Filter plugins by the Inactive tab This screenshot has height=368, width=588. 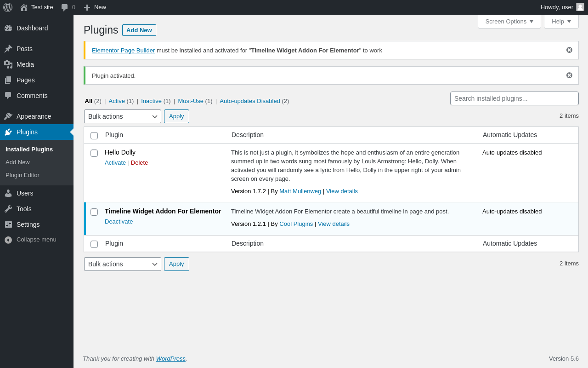151,101
